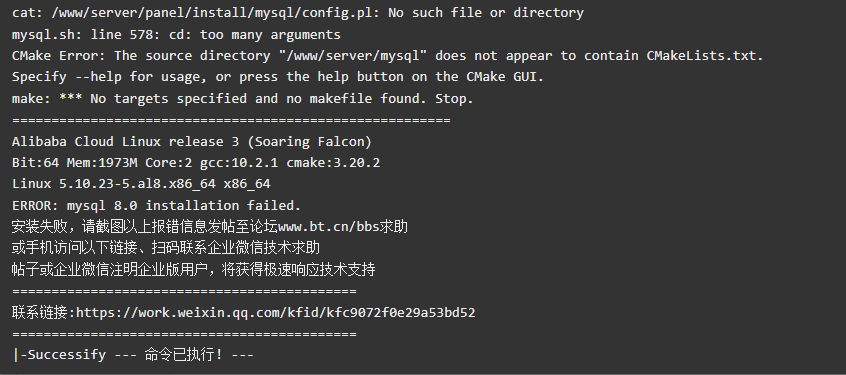This screenshot has width=846, height=375.
Task: Click the '联系链接:' label text
Action: pyautogui.click(x=44, y=312)
